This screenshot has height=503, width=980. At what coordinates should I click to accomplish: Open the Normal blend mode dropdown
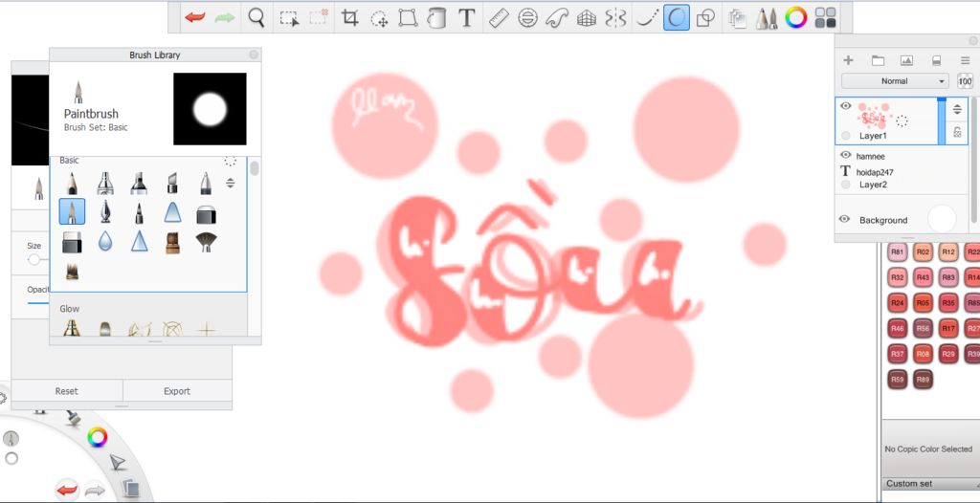pyautogui.click(x=895, y=81)
